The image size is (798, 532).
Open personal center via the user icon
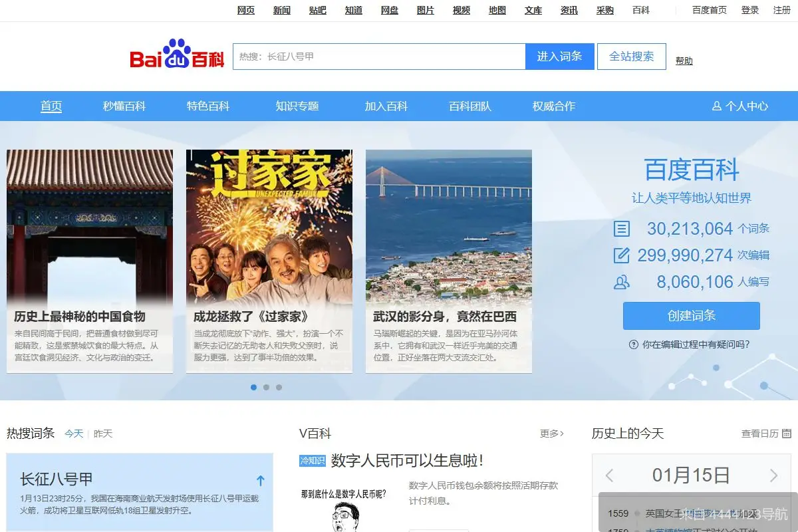(716, 106)
